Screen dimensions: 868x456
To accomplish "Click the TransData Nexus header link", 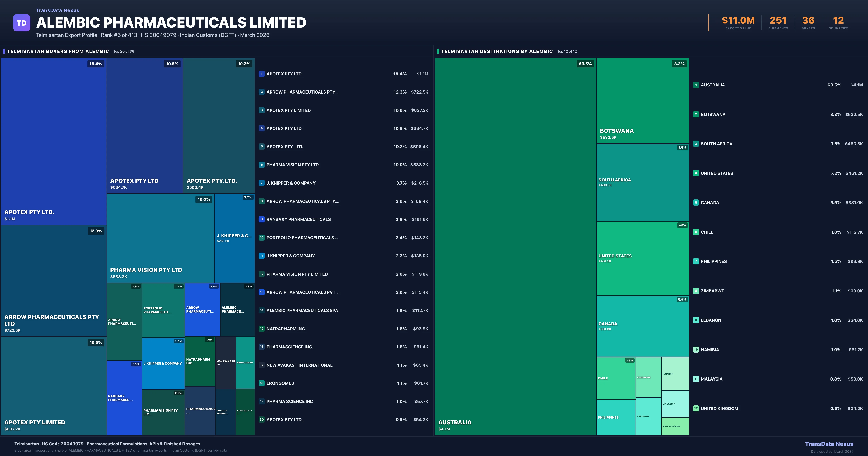I will point(58,10).
